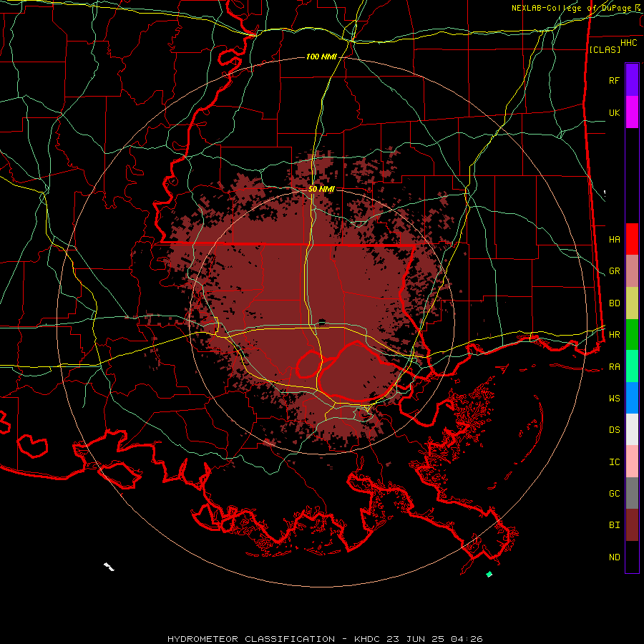
Task: Click the WS blue legend swatch
Action: pos(632,398)
